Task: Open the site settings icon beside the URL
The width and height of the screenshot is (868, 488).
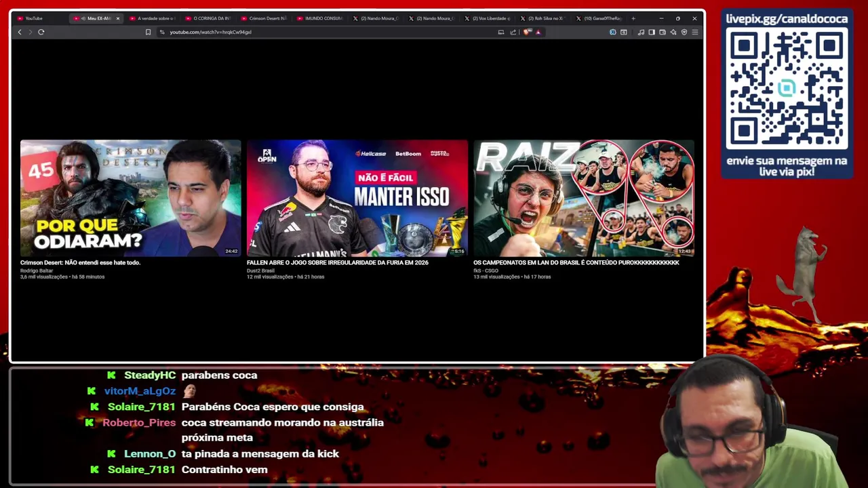Action: (161, 32)
